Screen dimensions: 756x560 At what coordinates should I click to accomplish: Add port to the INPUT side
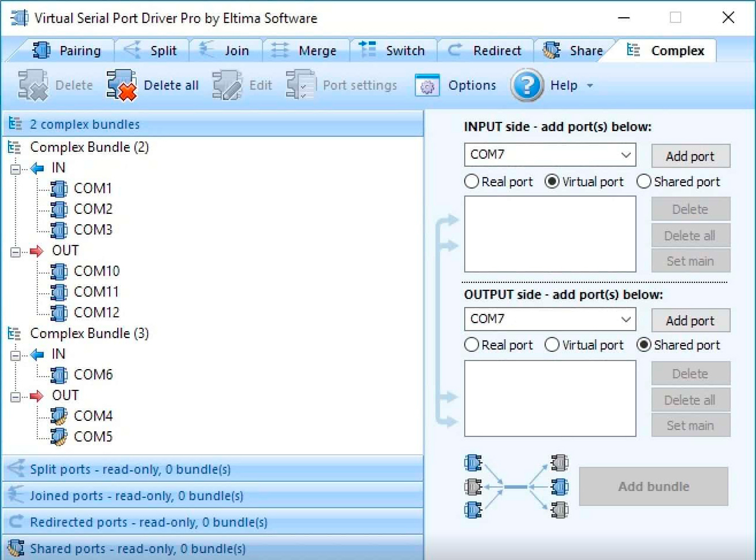click(691, 156)
